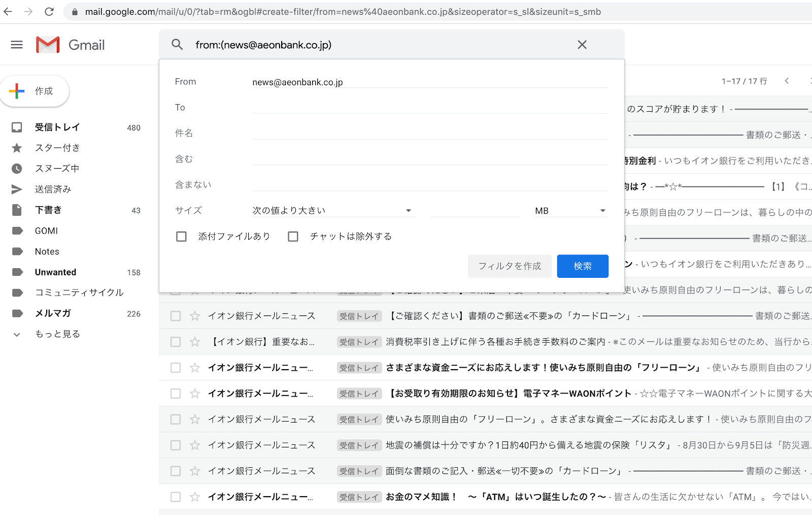
Task: Star the 【ご確認ください】書類のご郵送 email
Action: tap(195, 316)
